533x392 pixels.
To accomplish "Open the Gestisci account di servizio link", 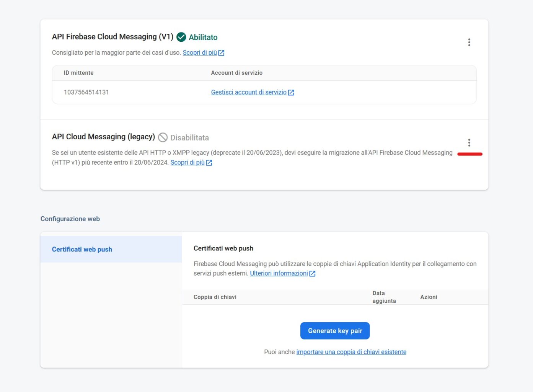I will click(248, 92).
